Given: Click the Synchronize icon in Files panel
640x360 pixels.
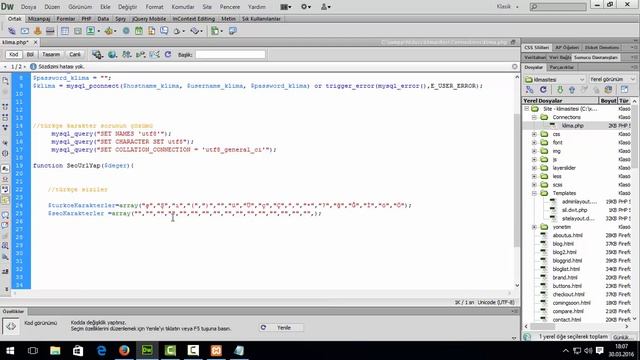Looking at the screenshot, I should pos(609,90).
